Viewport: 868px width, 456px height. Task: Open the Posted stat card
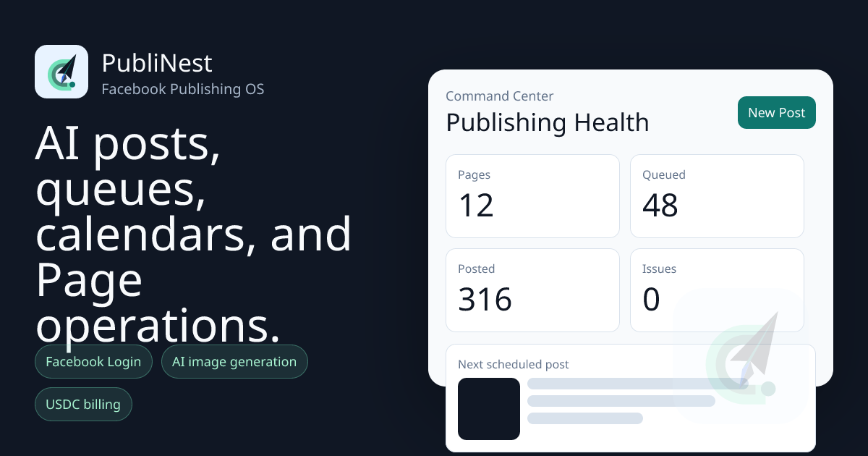coord(532,290)
